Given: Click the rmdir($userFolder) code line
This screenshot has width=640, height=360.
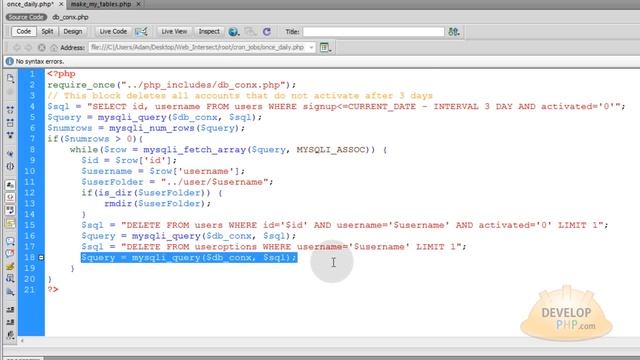Looking at the screenshot, I should [157, 203].
